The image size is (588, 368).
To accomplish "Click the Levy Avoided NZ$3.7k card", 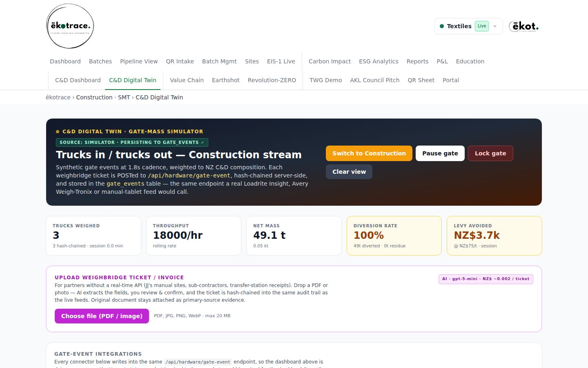I will coord(494,236).
